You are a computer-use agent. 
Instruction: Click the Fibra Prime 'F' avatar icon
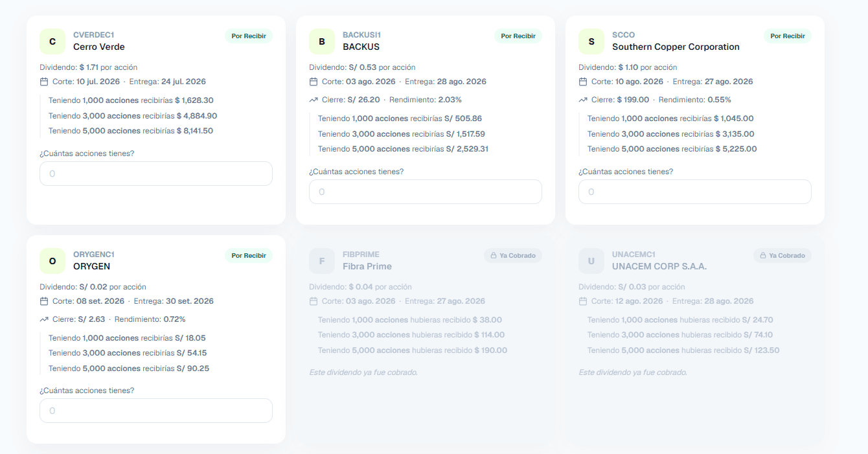point(322,261)
